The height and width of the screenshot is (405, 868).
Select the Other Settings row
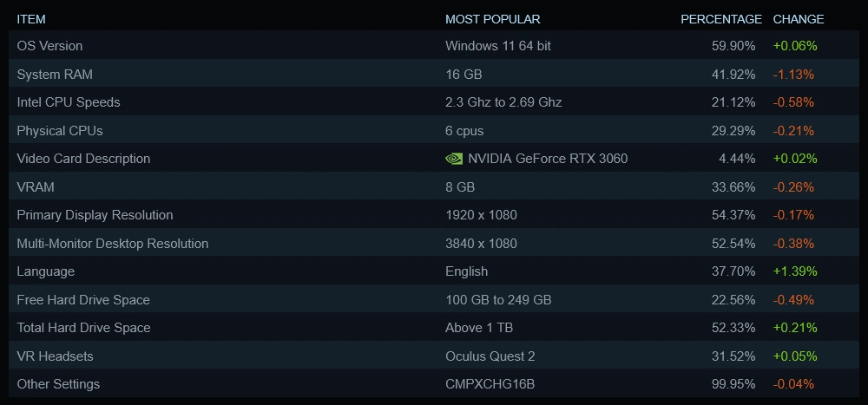(58, 384)
